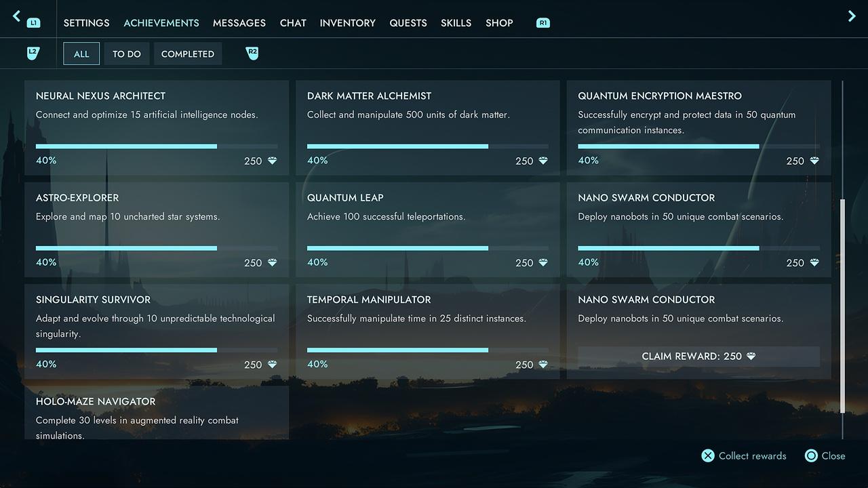The image size is (868, 488).
Task: Show only COMPLETED achievements
Action: pyautogui.click(x=188, y=54)
